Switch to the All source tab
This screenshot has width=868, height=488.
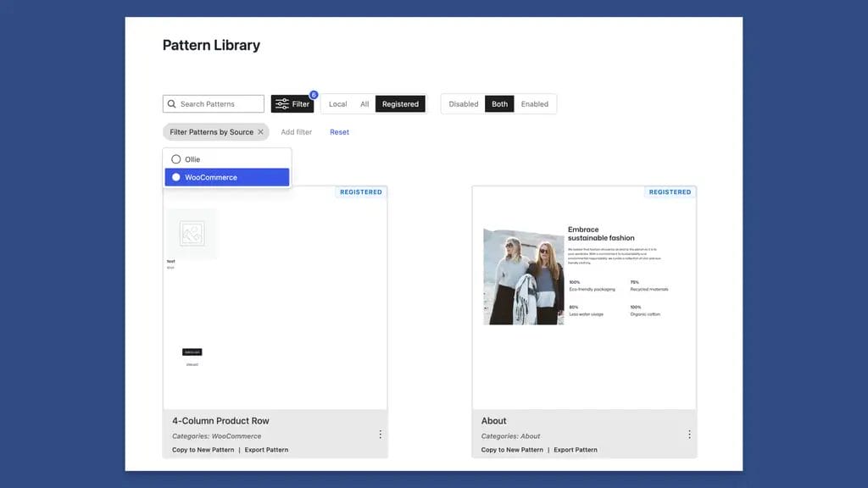[x=364, y=103]
